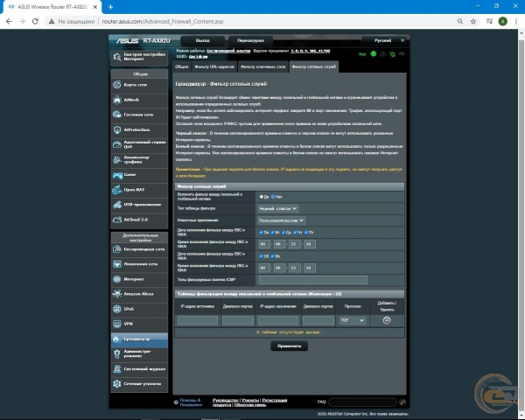Image resolution: width=525 pixels, height=420 pixels.
Task: Click the USB status icon in header
Action: coord(402,53)
